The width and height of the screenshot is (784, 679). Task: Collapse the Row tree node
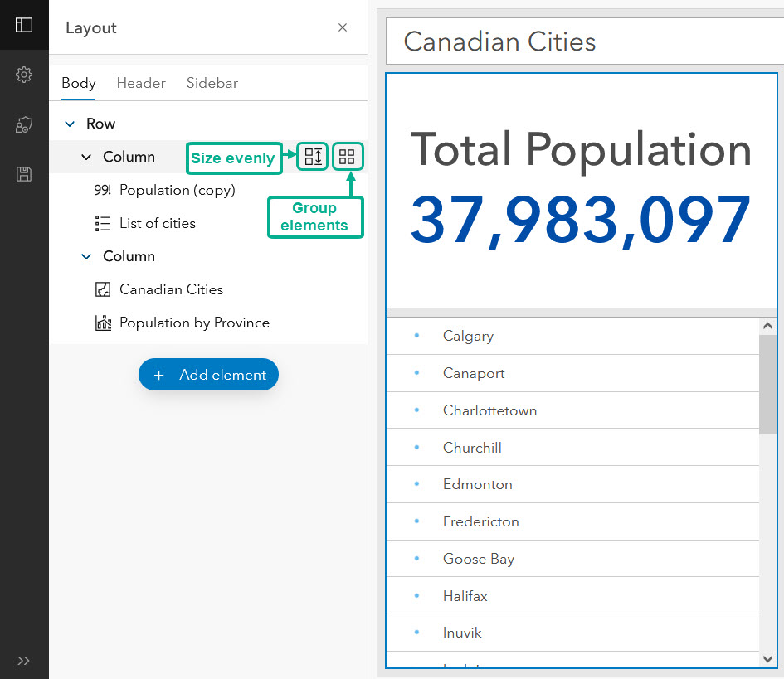pyautogui.click(x=70, y=124)
